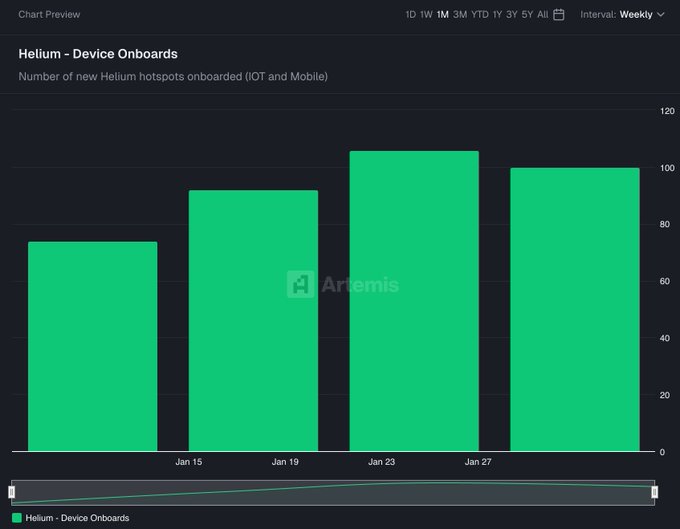Click the right range slider handle
Screen dimensions: 680x529
(x=654, y=492)
